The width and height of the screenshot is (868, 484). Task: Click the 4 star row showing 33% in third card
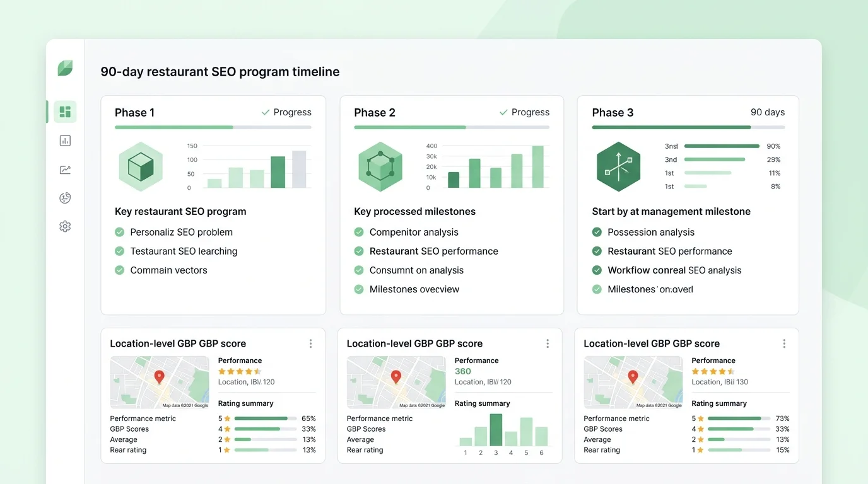point(741,429)
